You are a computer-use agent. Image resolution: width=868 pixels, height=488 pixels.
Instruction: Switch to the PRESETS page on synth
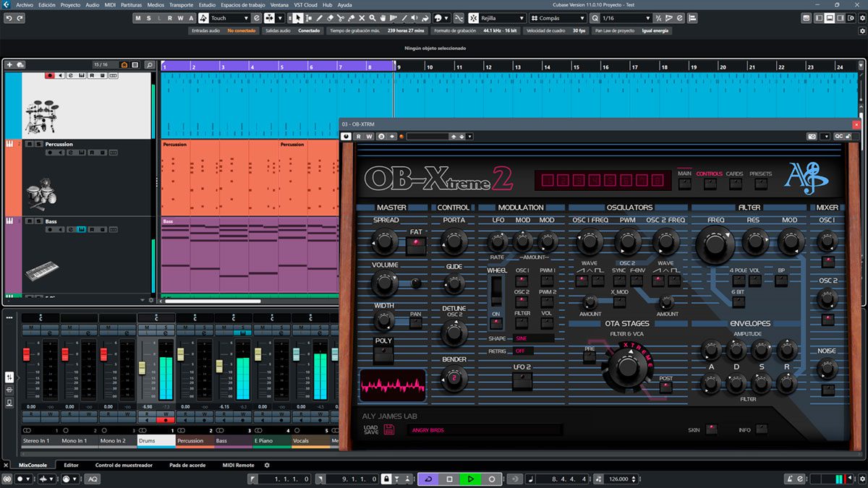click(x=760, y=184)
